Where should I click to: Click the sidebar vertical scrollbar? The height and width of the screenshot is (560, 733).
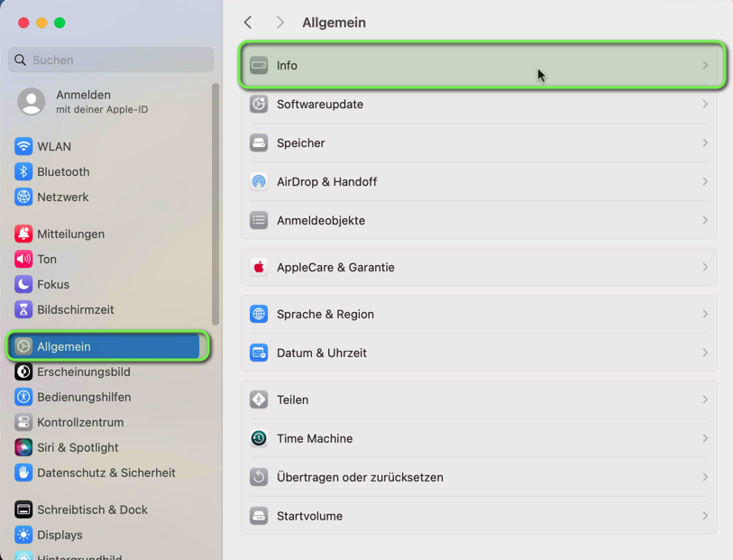[x=215, y=203]
